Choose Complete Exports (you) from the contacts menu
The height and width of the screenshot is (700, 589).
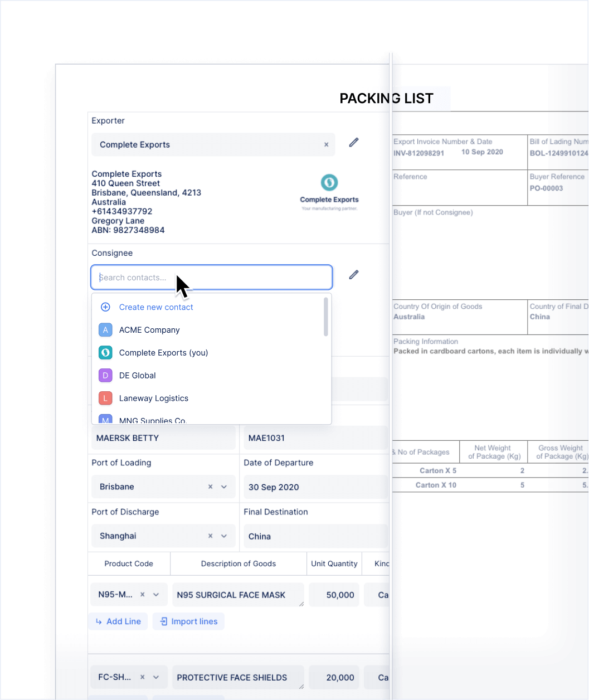(163, 352)
